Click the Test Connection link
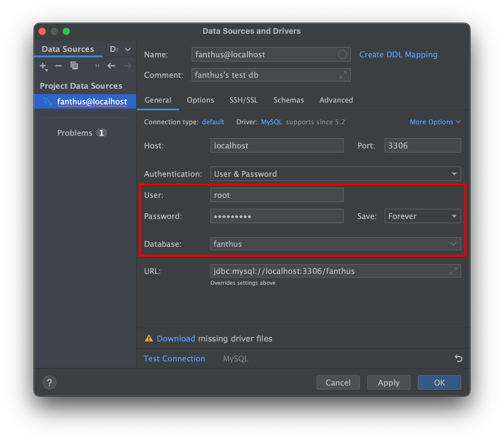This screenshot has height=441, width=504. click(x=174, y=359)
